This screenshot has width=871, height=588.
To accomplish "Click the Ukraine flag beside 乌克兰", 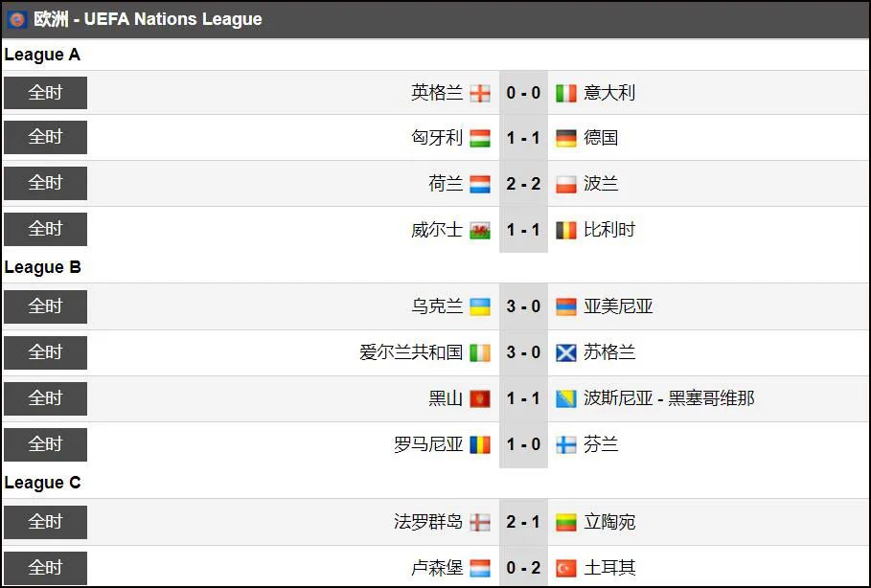I will 479,307.
